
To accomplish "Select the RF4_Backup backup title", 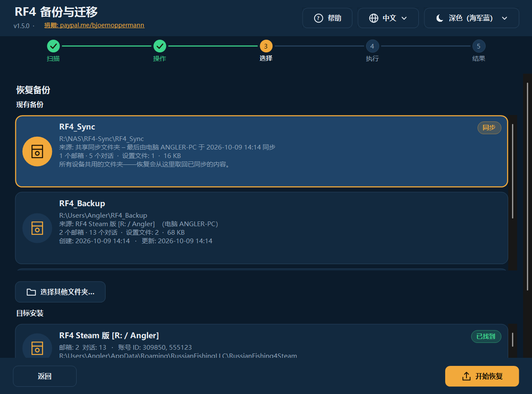I will [82, 204].
